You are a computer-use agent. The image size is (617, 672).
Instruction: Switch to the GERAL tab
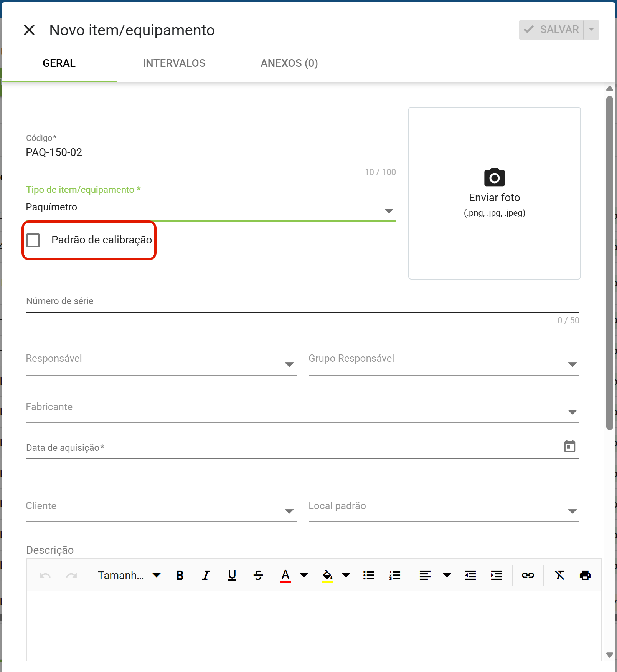pos(59,63)
